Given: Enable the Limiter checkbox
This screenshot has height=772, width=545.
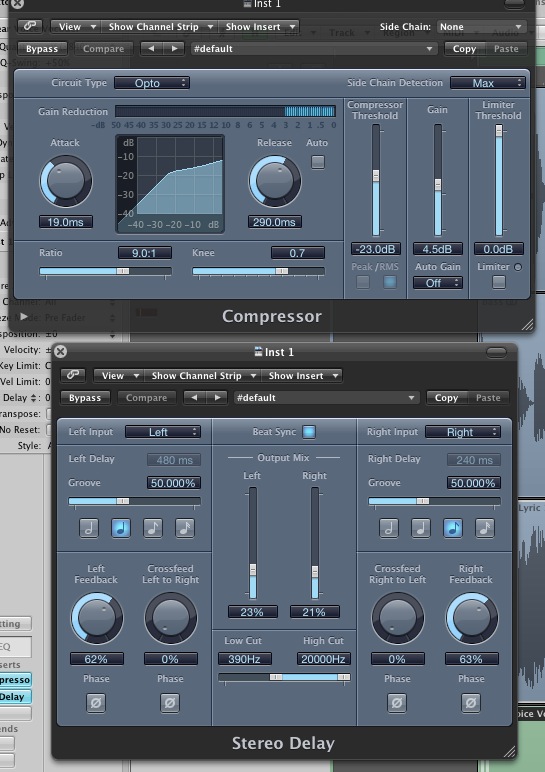Looking at the screenshot, I should click(x=499, y=282).
